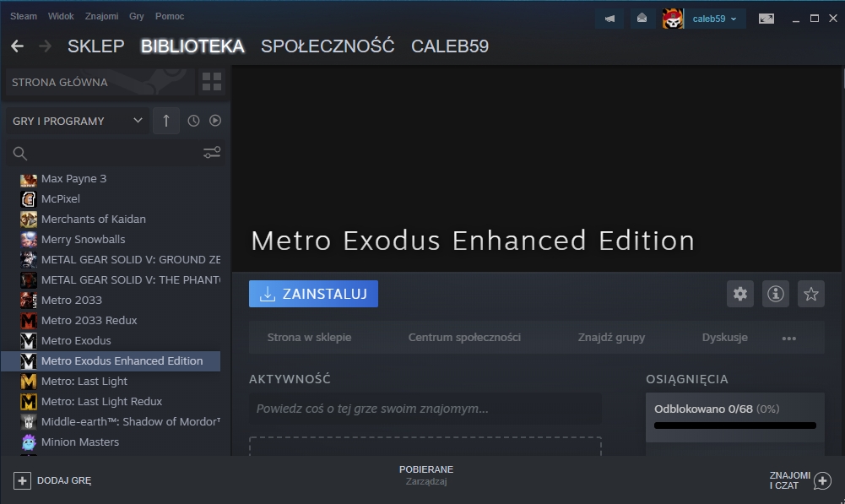
Task: Open the collections grid view icon
Action: pyautogui.click(x=212, y=82)
